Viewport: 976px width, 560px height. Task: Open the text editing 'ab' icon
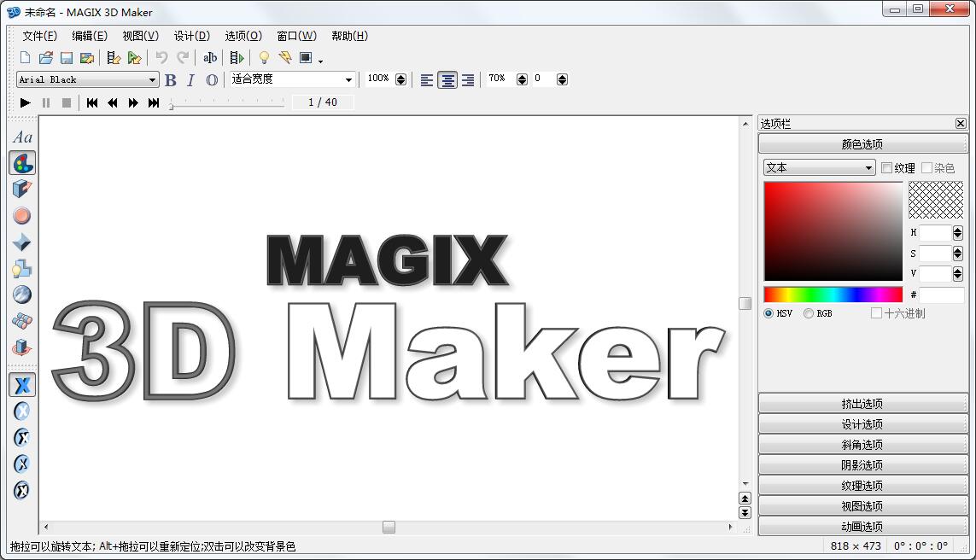pyautogui.click(x=210, y=58)
